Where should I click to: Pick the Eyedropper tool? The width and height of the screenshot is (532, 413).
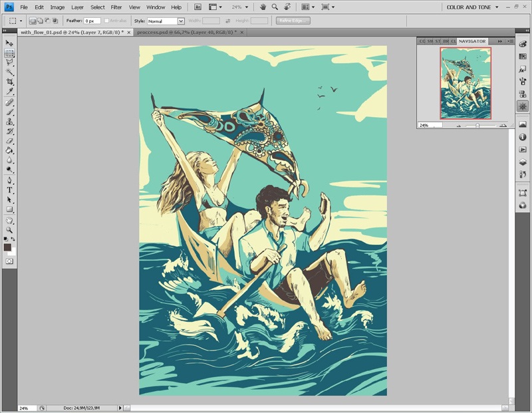coord(9,90)
